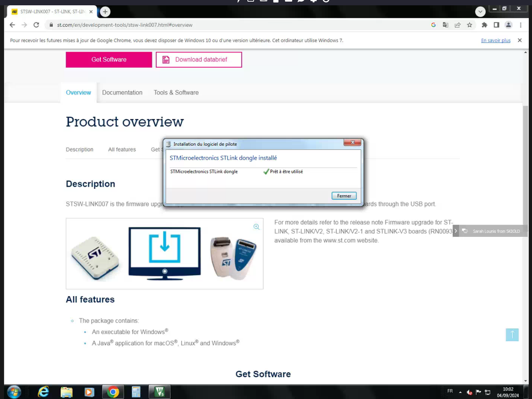Open the calculator taskbar icon
Screen dimensions: 532x399
click(x=136, y=392)
